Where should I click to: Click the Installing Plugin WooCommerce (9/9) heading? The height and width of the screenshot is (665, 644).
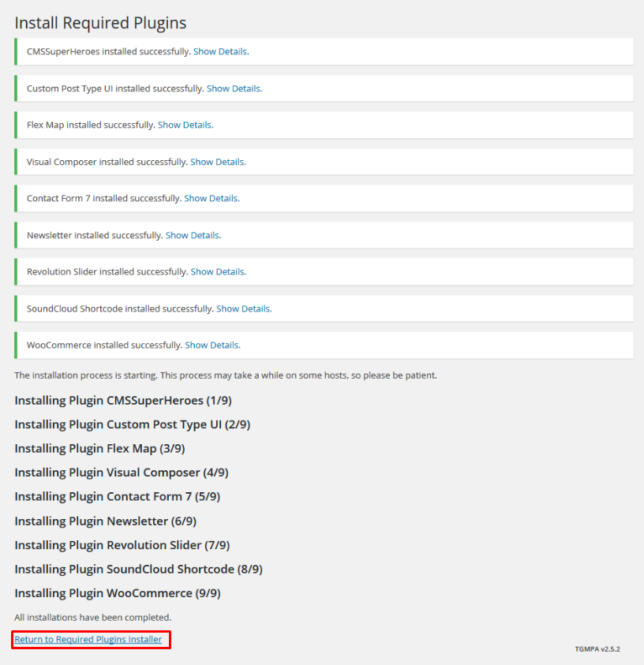[x=118, y=593]
